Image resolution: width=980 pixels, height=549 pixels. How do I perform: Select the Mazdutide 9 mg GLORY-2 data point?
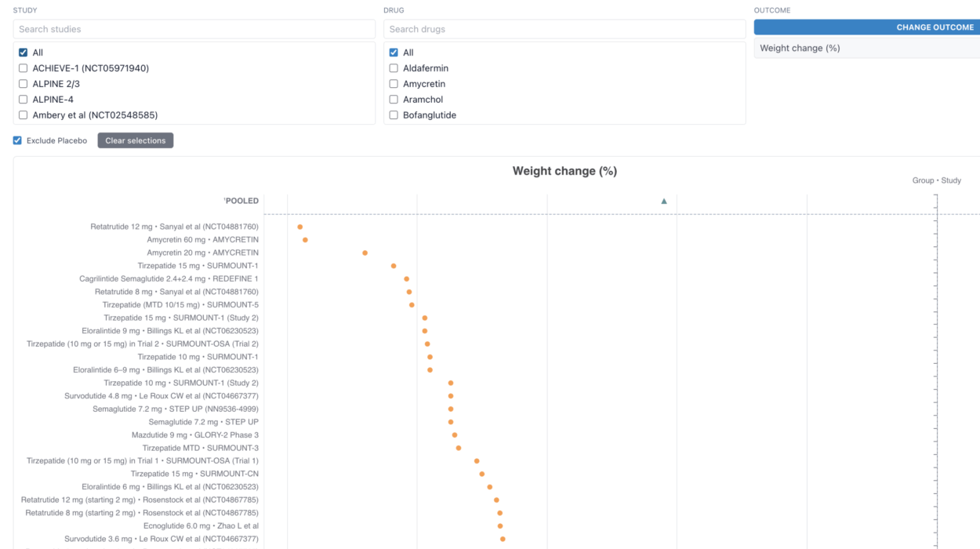pyautogui.click(x=455, y=435)
